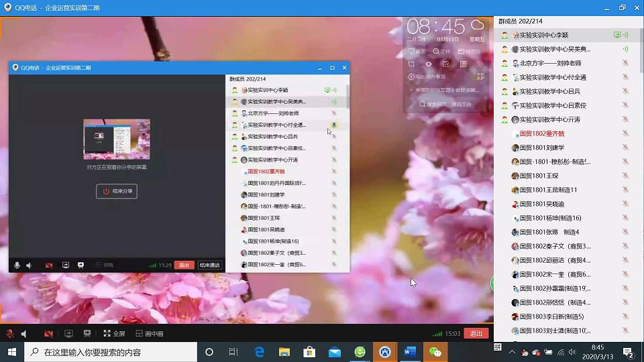Click the eye icon in the desktop widget
The image size is (644, 362).
click(x=429, y=64)
